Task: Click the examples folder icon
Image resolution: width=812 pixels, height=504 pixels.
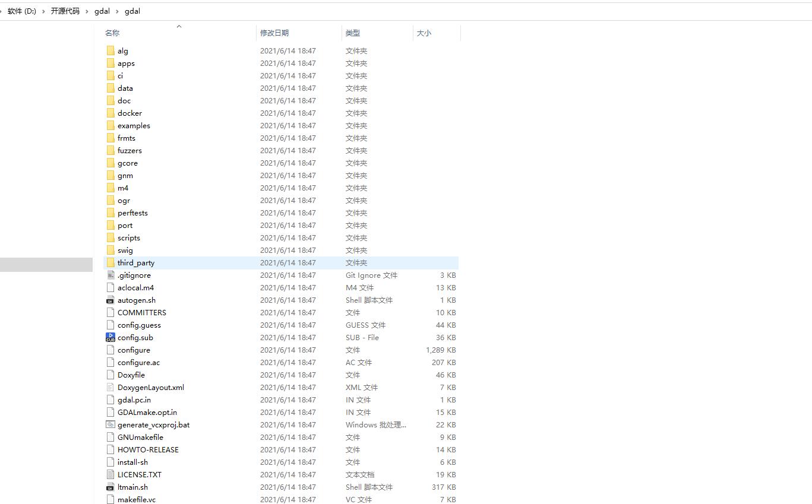Action: (110, 125)
